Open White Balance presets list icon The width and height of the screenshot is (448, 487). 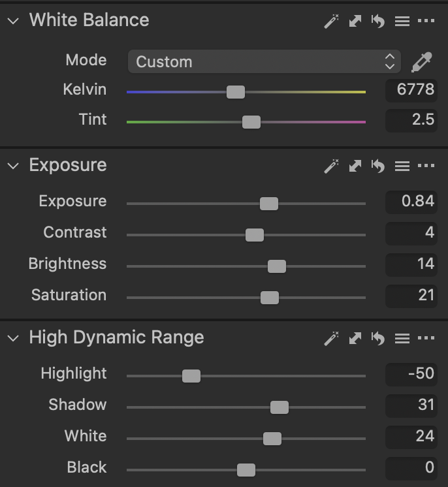tap(402, 21)
